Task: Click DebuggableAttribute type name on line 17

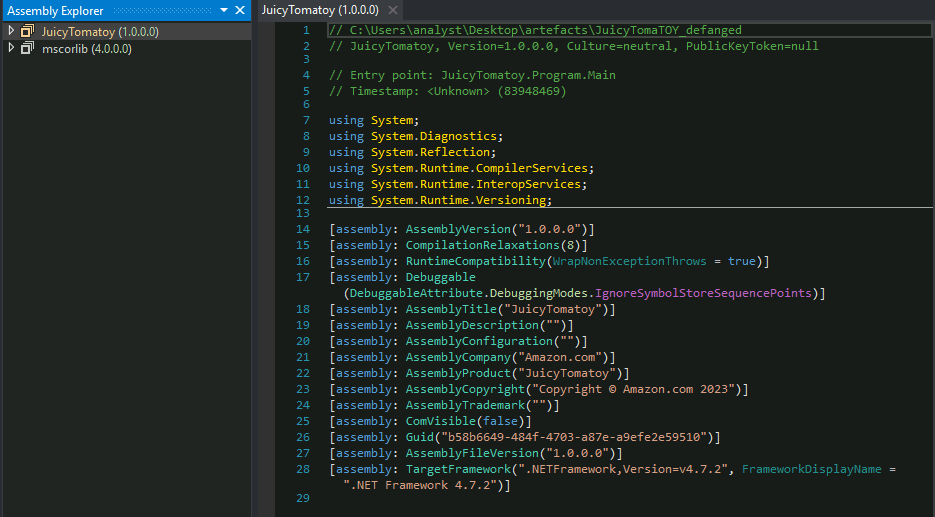Action: point(416,293)
